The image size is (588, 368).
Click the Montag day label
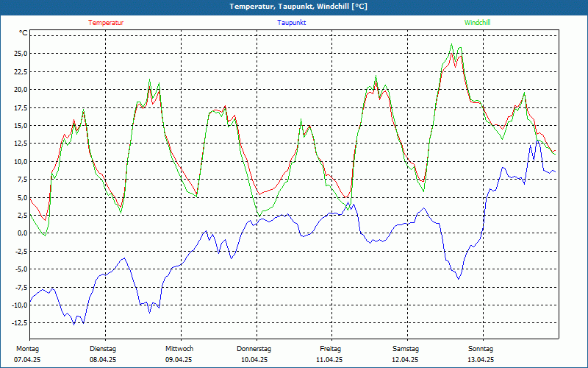coord(27,349)
